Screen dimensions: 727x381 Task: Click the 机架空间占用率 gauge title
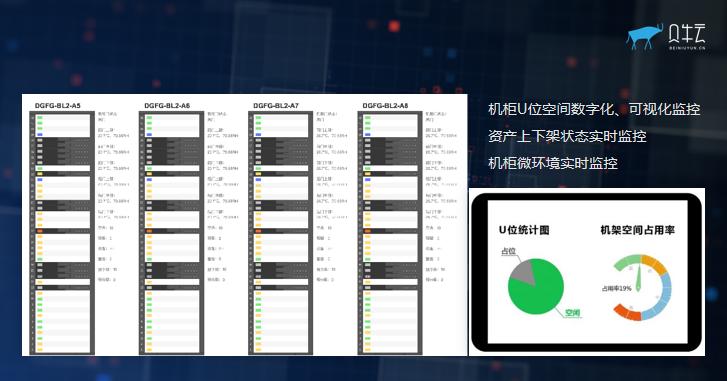click(638, 230)
